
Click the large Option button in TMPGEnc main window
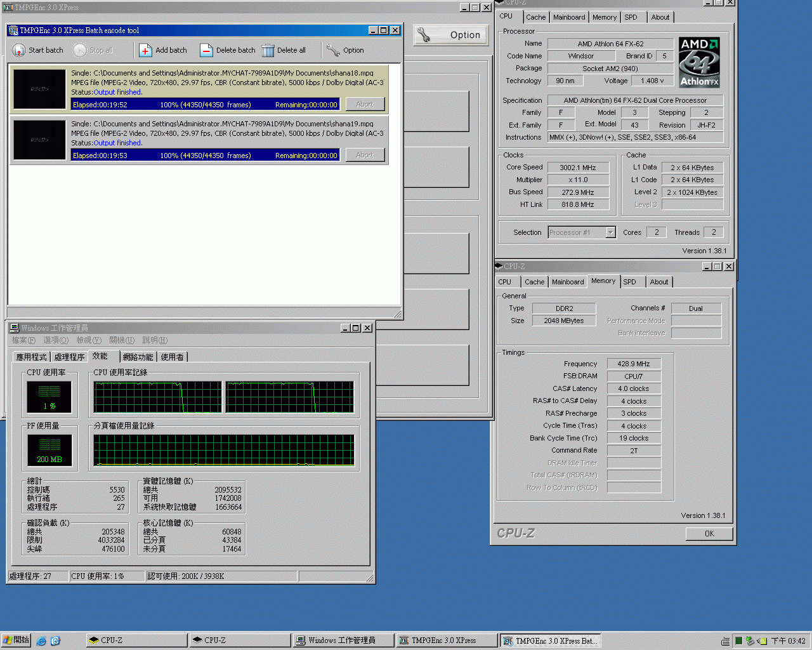[451, 35]
